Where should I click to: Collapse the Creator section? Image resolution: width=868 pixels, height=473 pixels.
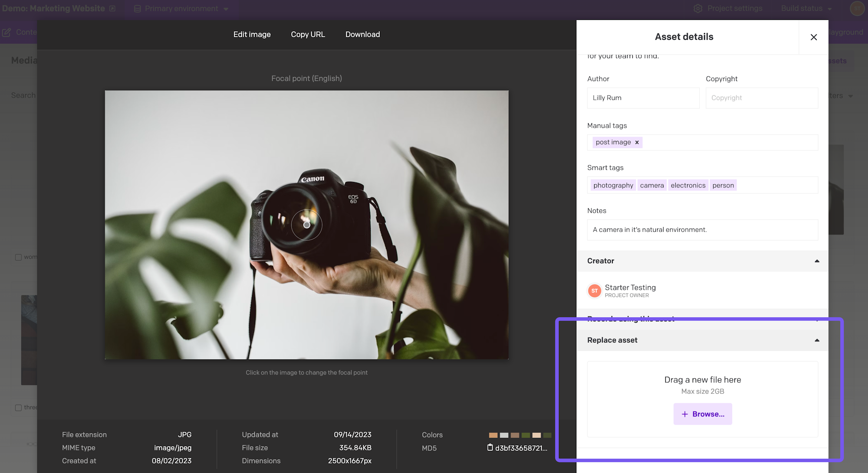pos(817,261)
